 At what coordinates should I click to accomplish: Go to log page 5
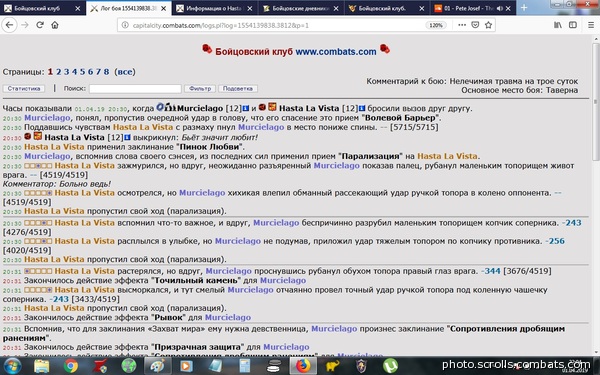pyautogui.click(x=82, y=72)
